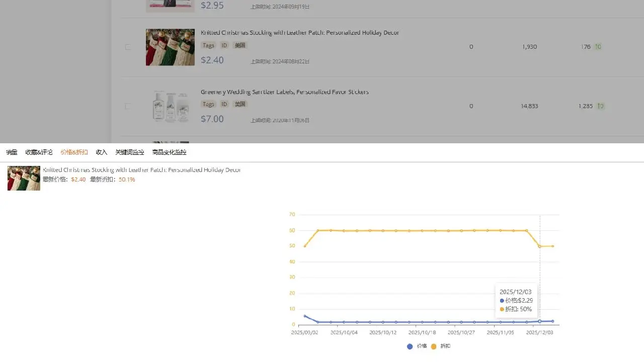This screenshot has height=362, width=644.
Task: Click the green growth badge next to 1,285
Action: click(x=600, y=106)
